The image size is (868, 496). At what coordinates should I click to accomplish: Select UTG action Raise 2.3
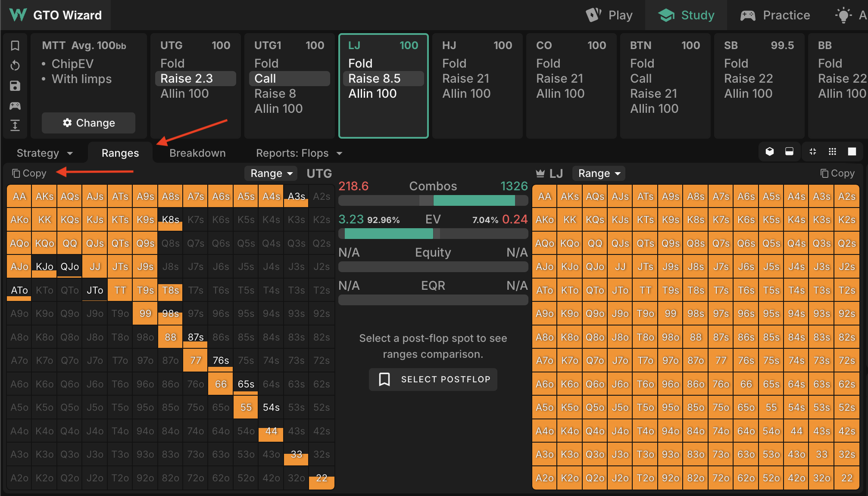click(x=195, y=79)
